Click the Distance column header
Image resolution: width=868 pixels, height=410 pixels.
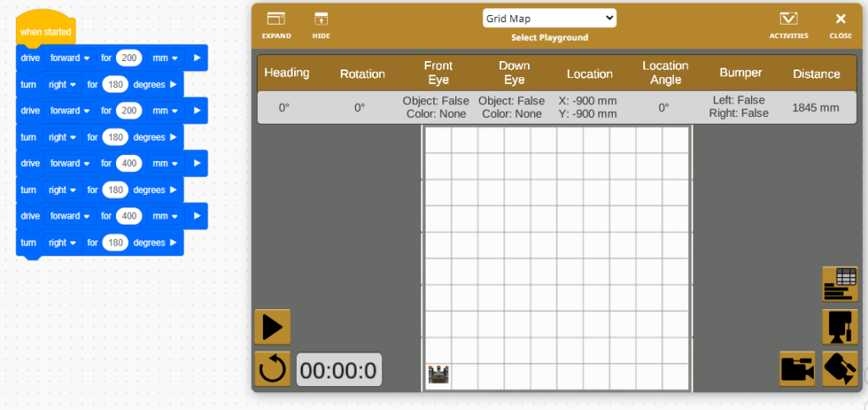coord(816,75)
